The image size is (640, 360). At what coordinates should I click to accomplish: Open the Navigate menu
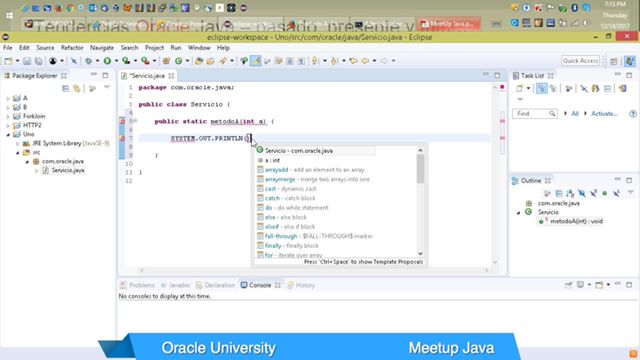102,48
